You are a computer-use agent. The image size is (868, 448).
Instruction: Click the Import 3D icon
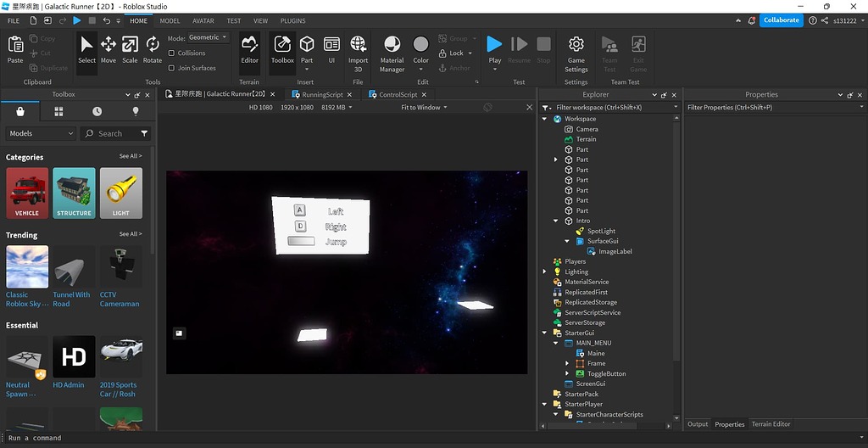pos(358,49)
